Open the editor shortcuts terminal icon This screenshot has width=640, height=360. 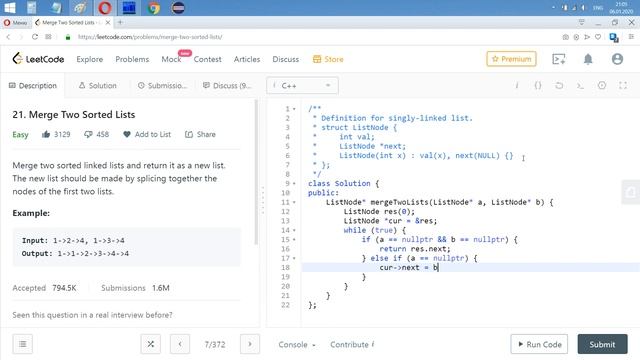coord(580,86)
